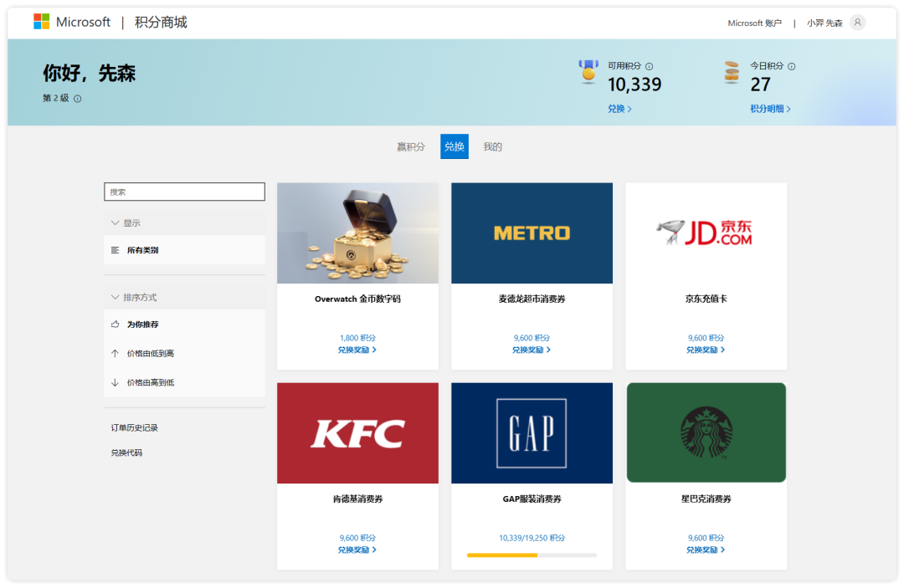
Task: Select the 兑换 tab
Action: click(x=455, y=146)
